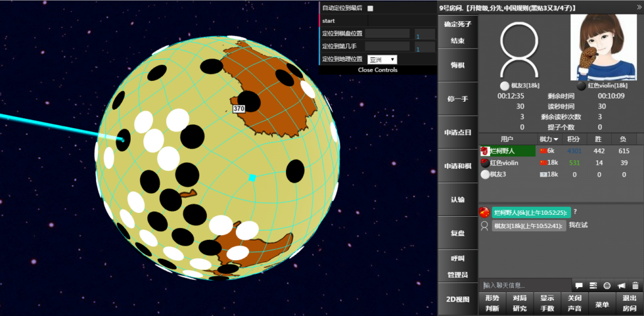The width and height of the screenshot is (644, 316).
Task: Open the 亚洲 geographic location dropdown
Action: tap(382, 59)
